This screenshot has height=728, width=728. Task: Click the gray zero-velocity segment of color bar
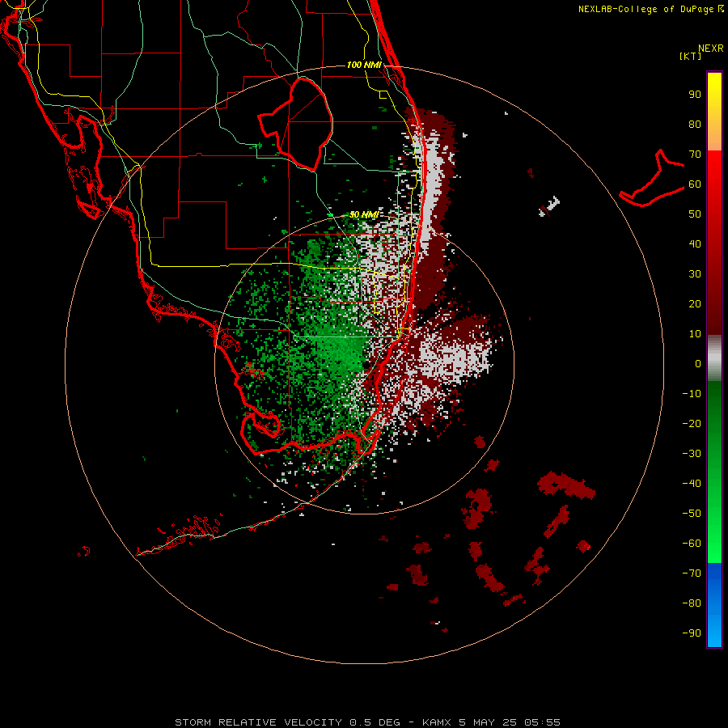tap(714, 358)
